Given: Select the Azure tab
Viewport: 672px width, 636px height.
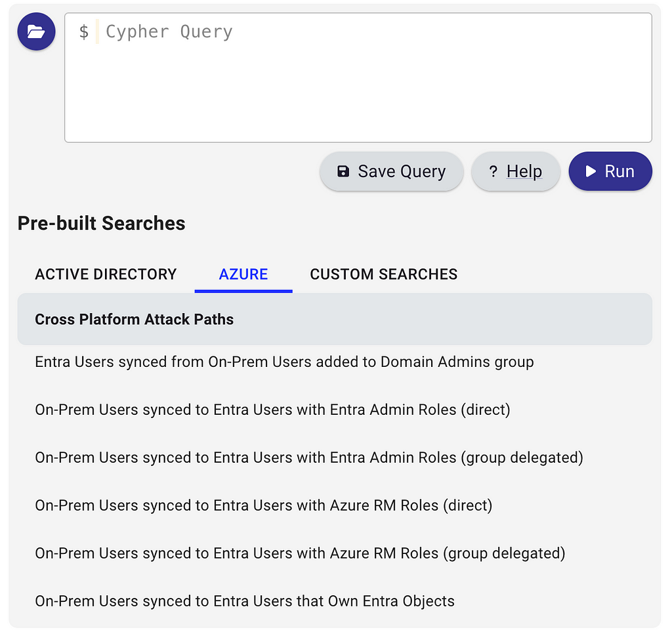Looking at the screenshot, I should (x=243, y=274).
